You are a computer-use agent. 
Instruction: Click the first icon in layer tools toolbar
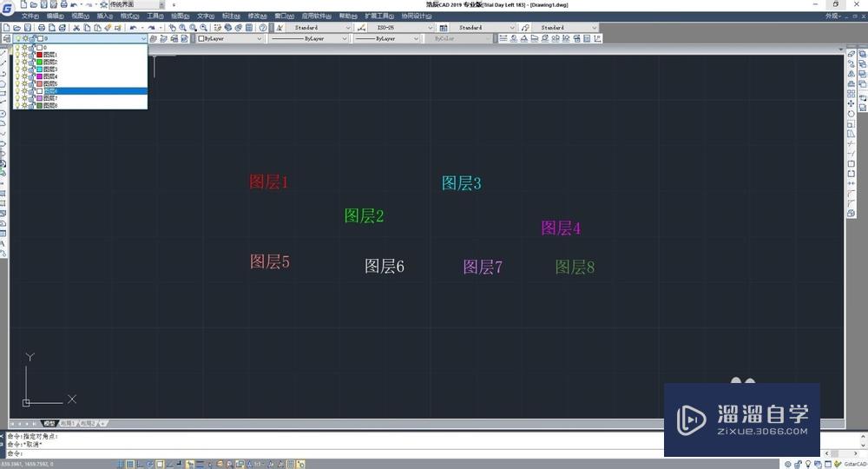point(503,38)
